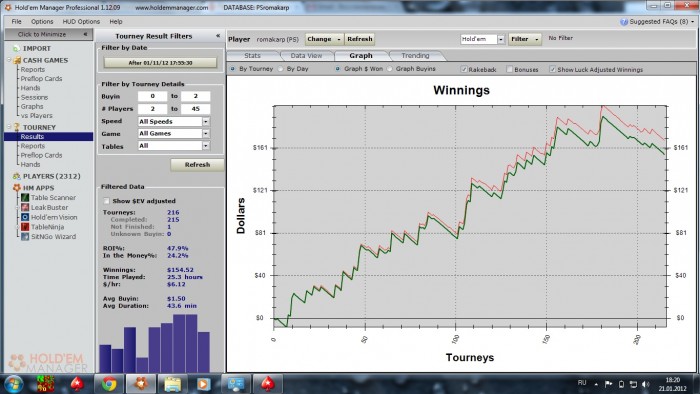Screen dimensions: 700x394
Task: Open Google Chrome from taskbar
Action: pyautogui.click(x=108, y=384)
